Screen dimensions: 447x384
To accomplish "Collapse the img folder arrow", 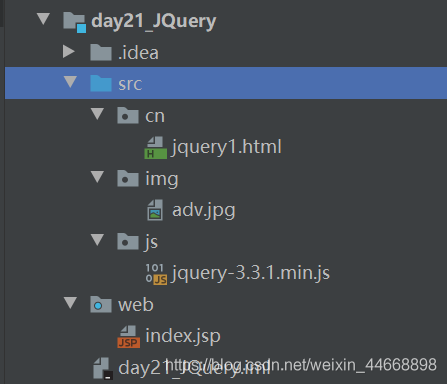I will 97,177.
